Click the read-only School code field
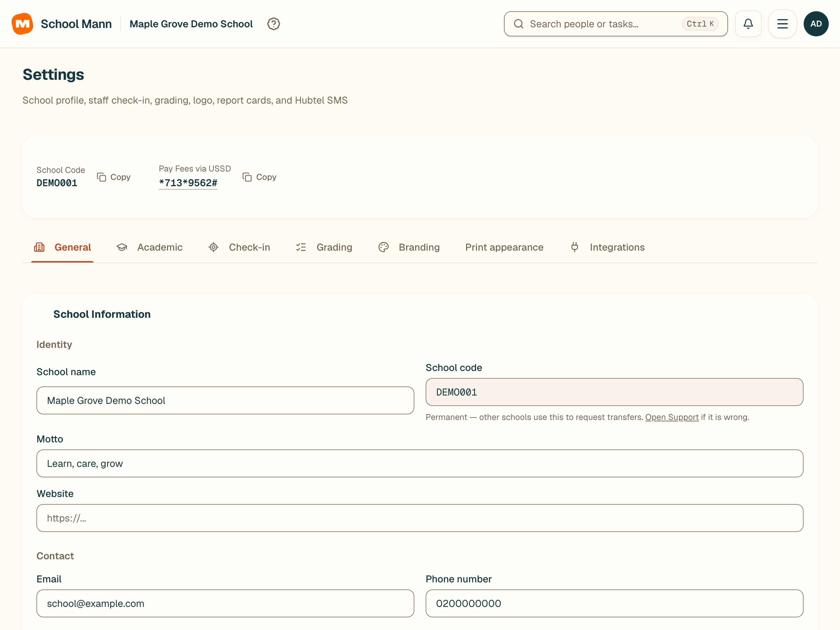 [614, 392]
